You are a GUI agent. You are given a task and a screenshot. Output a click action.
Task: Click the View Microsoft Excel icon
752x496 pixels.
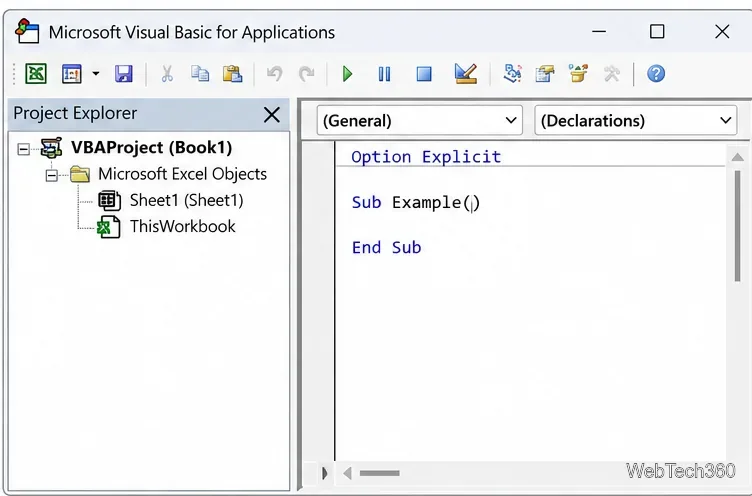click(36, 74)
